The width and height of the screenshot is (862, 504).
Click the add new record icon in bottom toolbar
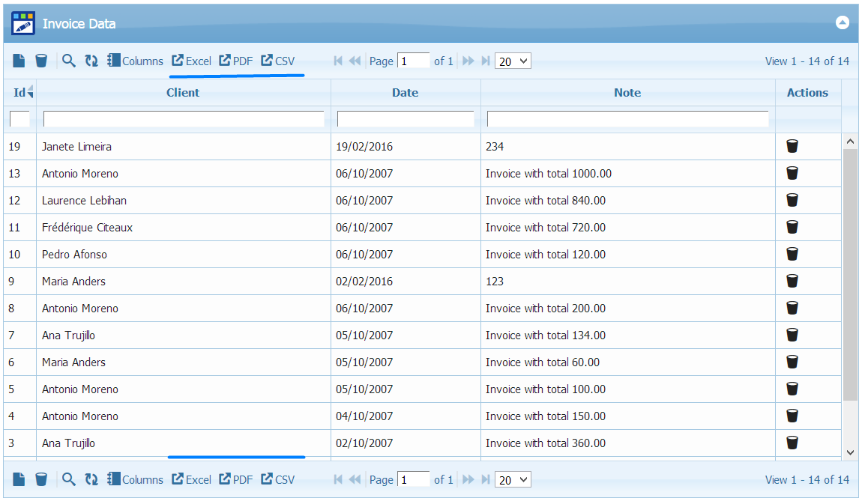click(x=19, y=479)
